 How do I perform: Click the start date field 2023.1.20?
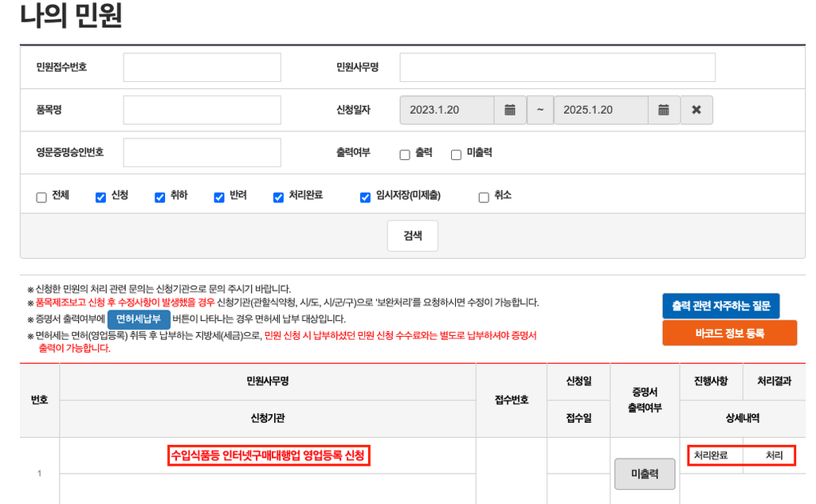pos(447,110)
